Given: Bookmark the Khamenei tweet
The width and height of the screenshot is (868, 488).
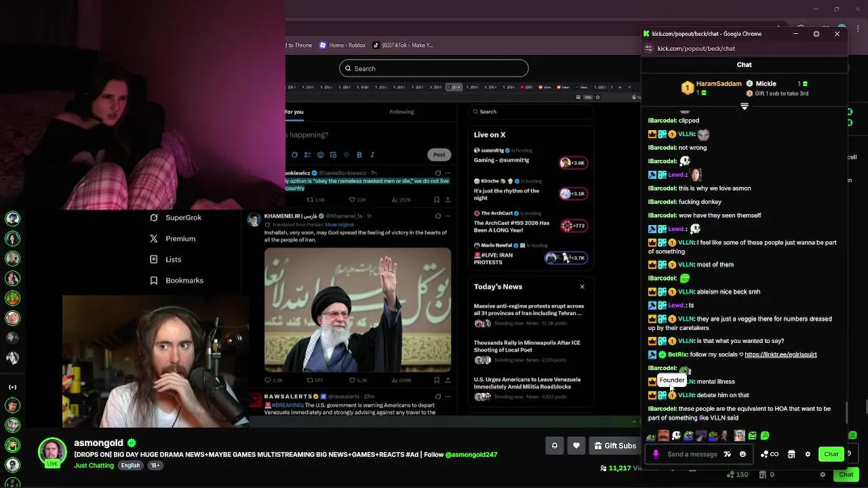Looking at the screenshot, I should pyautogui.click(x=436, y=380).
